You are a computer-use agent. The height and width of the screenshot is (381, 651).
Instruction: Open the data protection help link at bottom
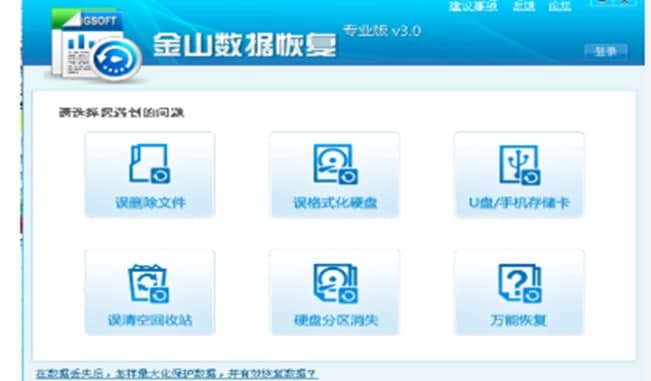[176, 373]
